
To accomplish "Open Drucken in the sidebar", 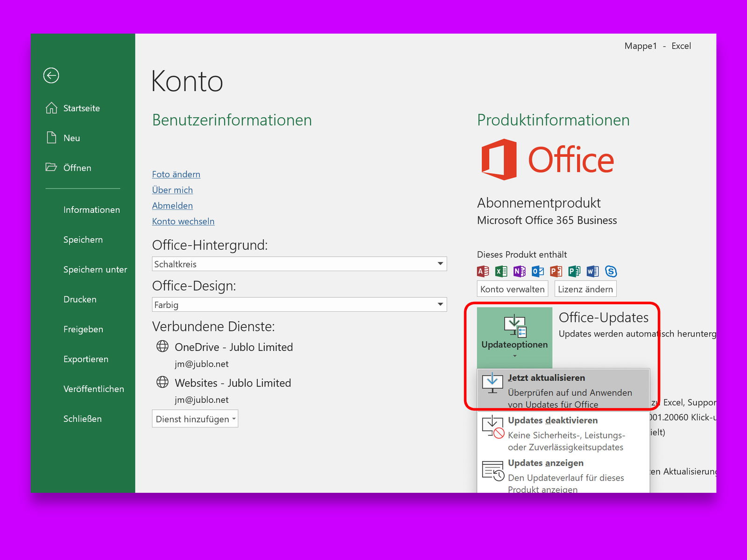I will pos(80,299).
